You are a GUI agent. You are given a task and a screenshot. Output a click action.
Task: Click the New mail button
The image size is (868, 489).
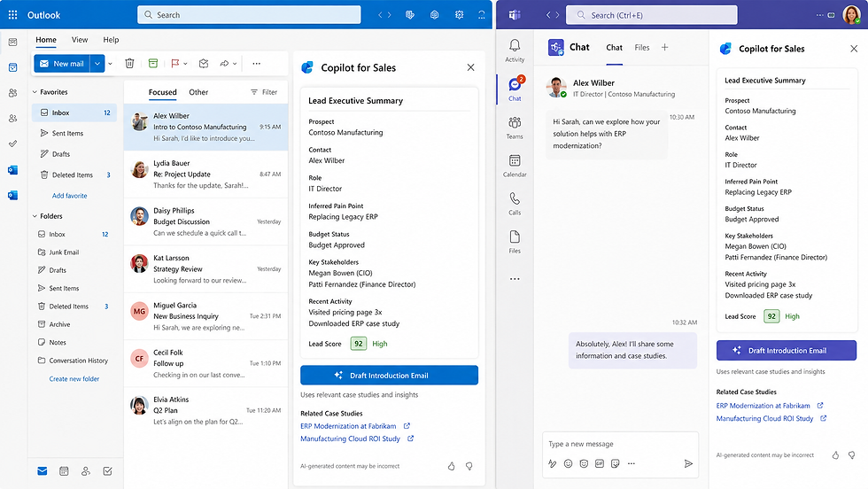pos(62,64)
